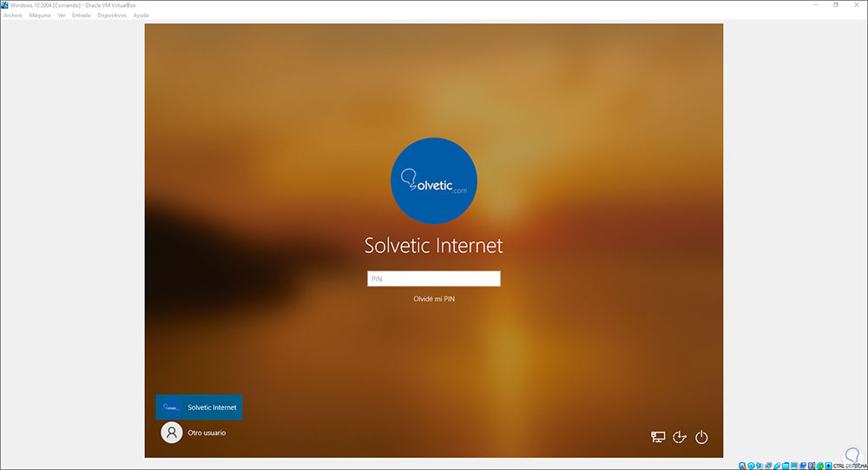
Task: Click the VirtualBox shared folders status icon
Action: pos(786,467)
